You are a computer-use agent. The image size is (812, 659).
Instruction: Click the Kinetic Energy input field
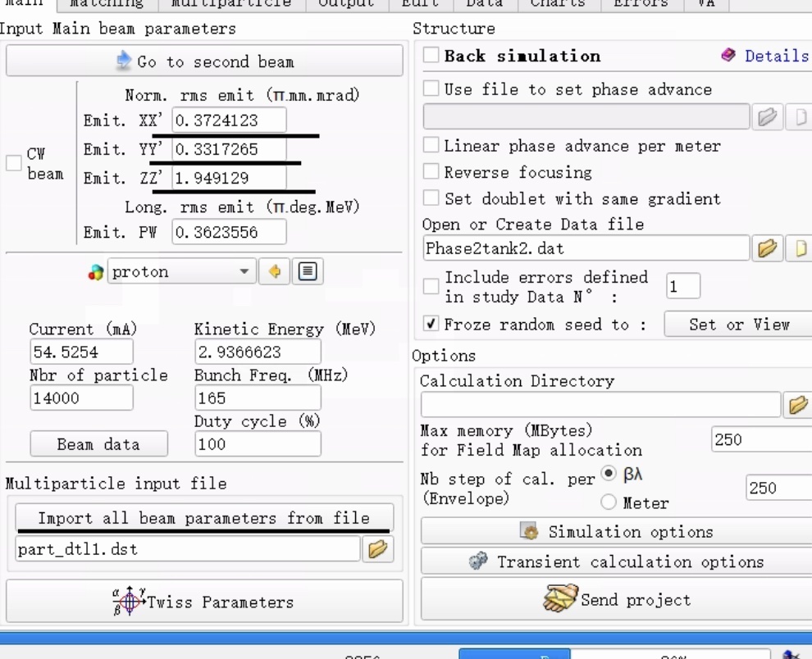click(258, 352)
